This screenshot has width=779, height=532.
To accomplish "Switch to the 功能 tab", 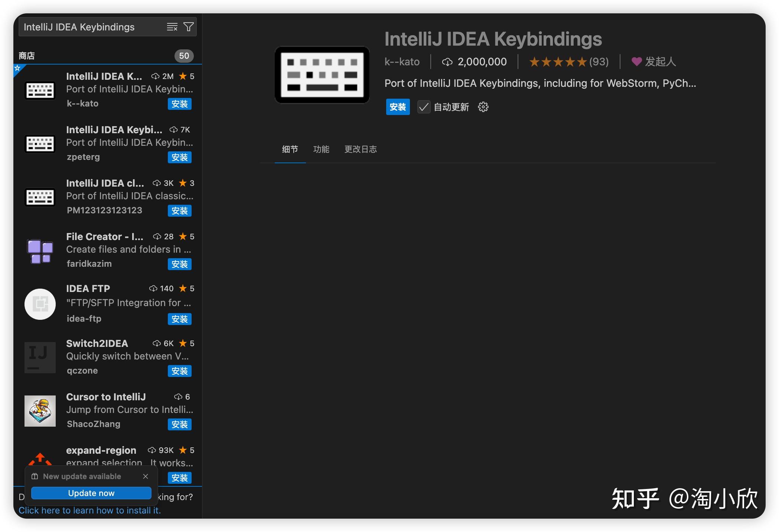I will point(322,149).
